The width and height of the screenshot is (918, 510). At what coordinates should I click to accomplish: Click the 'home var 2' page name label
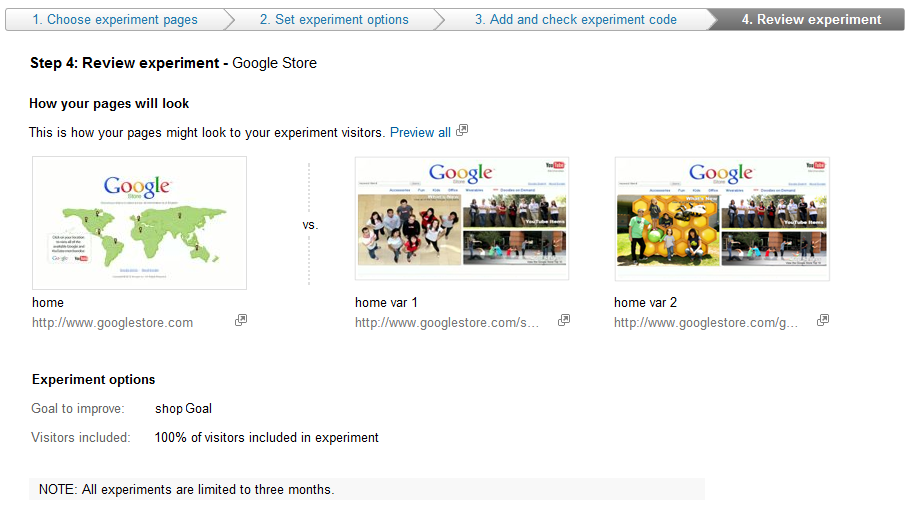pos(645,302)
